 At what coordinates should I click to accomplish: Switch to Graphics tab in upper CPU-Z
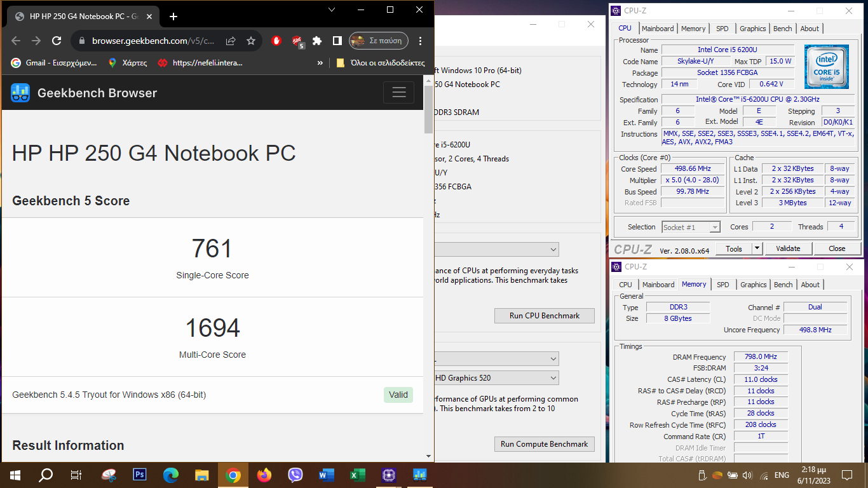(753, 29)
